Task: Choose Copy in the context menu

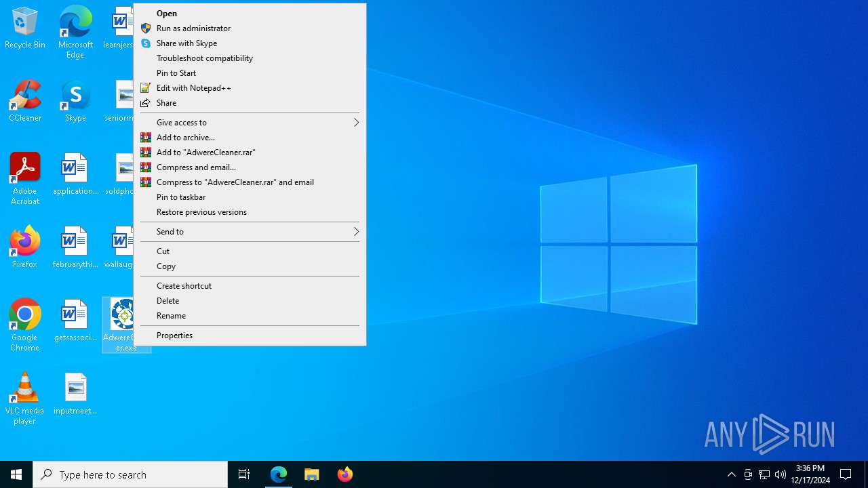Action: (x=250, y=266)
